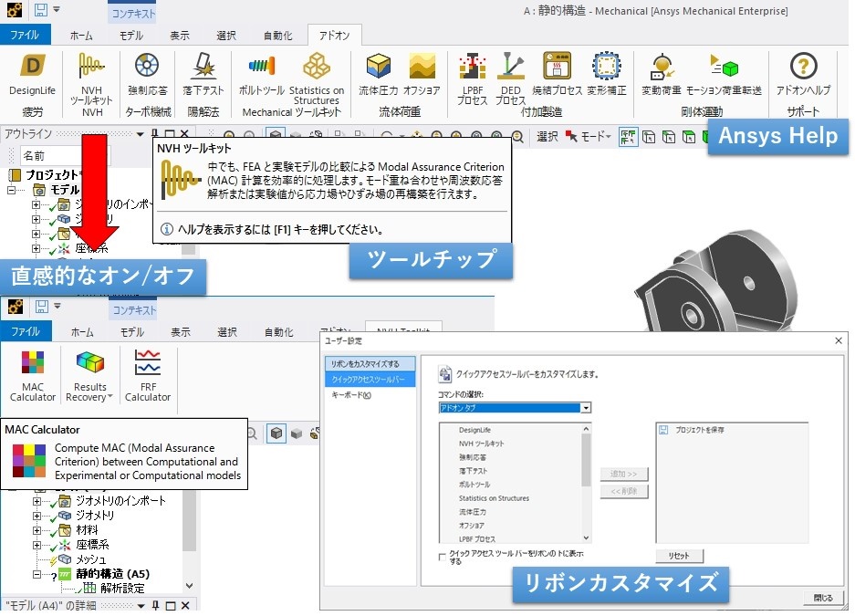Open the 焼結プロセス tool
855x616 pixels.
pos(557,75)
